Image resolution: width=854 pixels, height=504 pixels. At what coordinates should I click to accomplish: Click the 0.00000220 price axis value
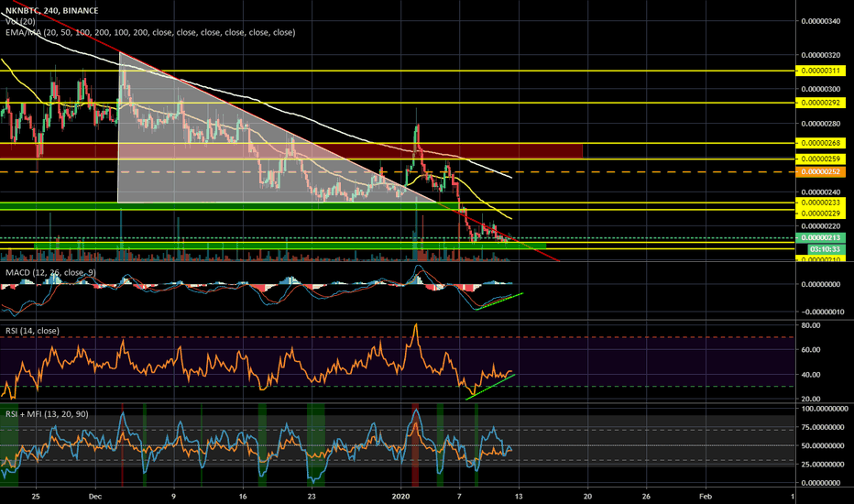(x=820, y=225)
